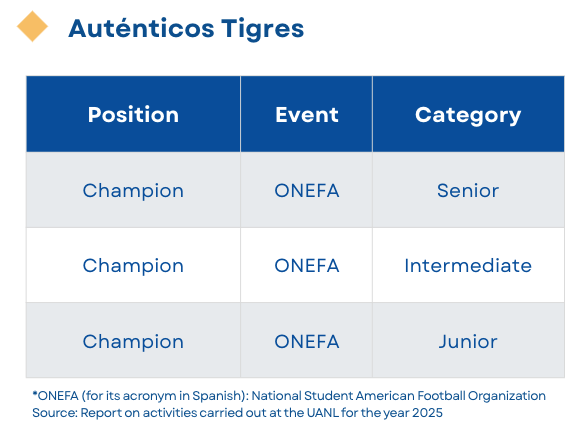Click the Senior category cell
The height and width of the screenshot is (432, 578).
(x=468, y=191)
